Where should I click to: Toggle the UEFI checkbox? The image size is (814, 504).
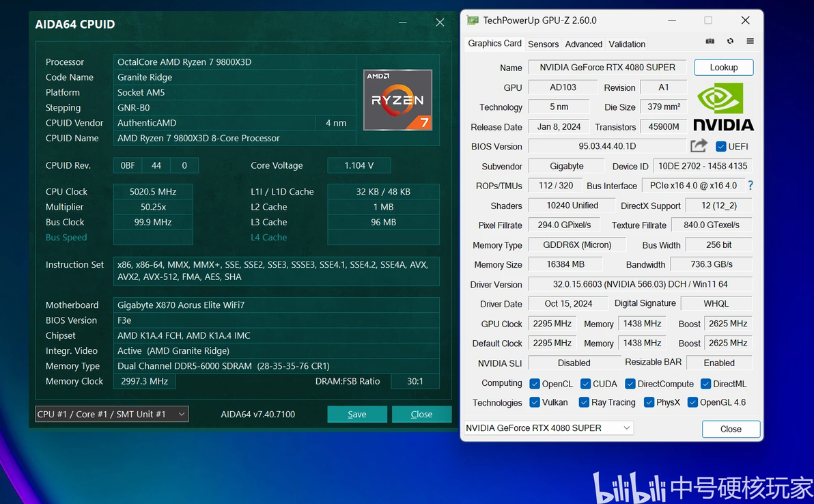coord(720,146)
